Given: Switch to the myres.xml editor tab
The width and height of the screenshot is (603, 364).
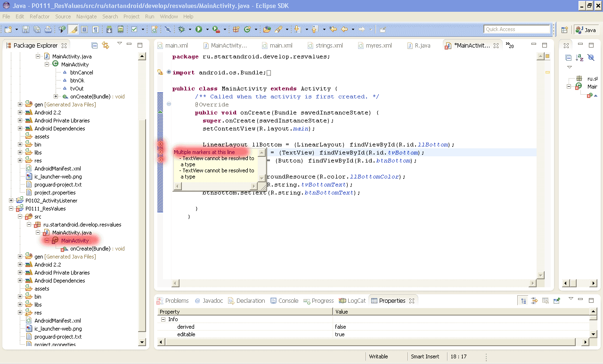Looking at the screenshot, I should (x=375, y=46).
